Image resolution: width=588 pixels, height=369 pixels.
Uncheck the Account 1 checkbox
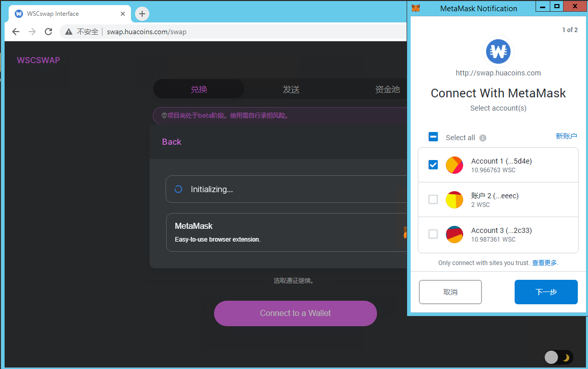pyautogui.click(x=433, y=165)
